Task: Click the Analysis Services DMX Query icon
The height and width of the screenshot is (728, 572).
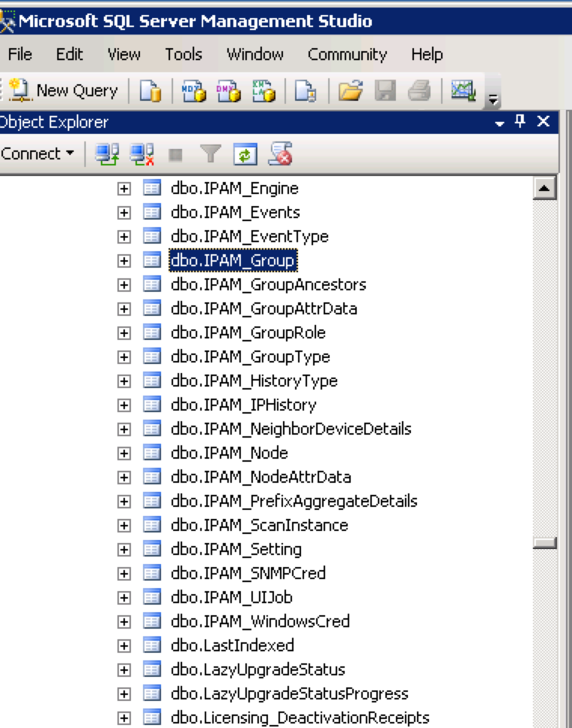Action: click(x=228, y=90)
